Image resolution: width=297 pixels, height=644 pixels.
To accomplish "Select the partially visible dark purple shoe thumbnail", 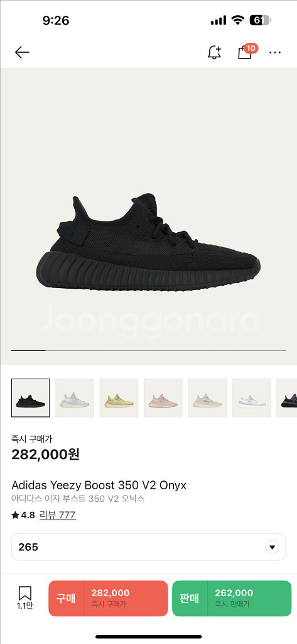I will (287, 398).
